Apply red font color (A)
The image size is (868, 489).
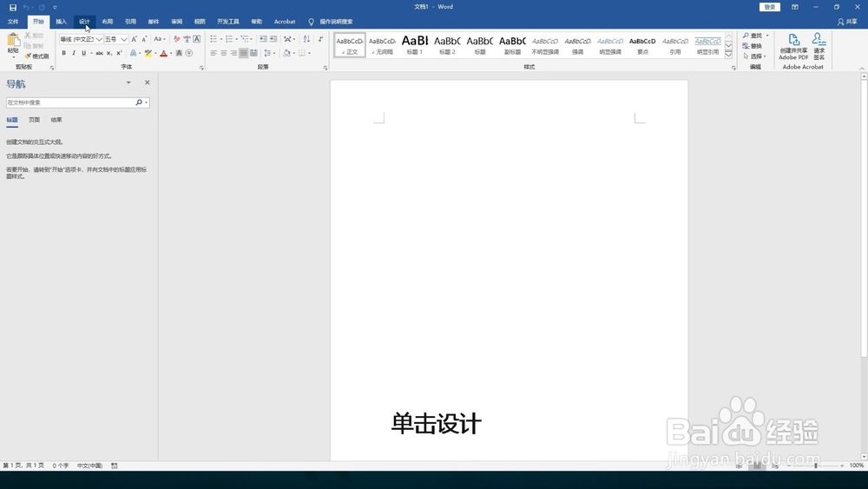(163, 53)
